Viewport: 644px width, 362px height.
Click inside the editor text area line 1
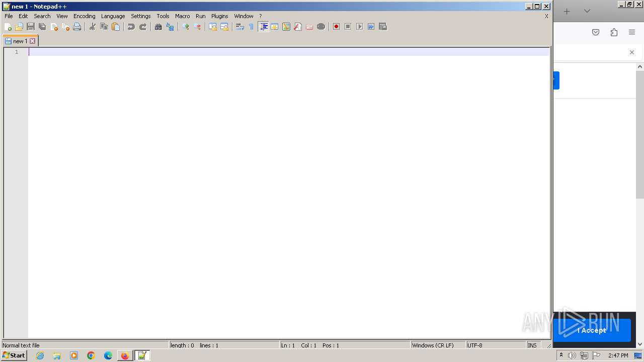(288, 52)
